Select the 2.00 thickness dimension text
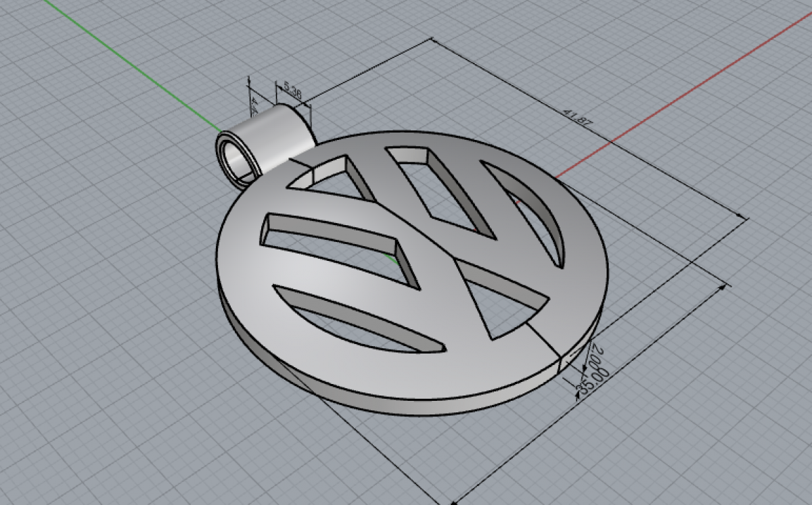 click(x=596, y=356)
